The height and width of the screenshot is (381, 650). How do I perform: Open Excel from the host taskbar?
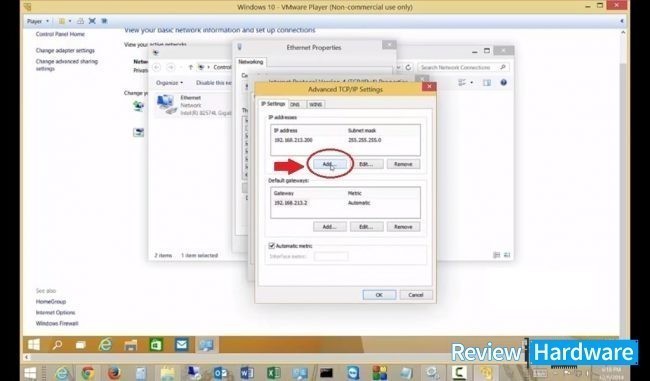274,373
